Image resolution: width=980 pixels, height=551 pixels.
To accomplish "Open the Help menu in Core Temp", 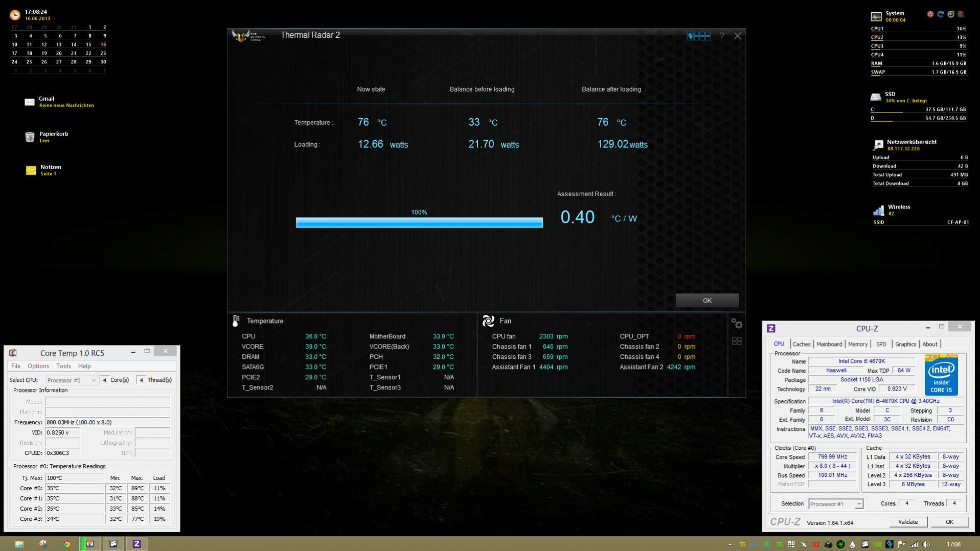I will click(84, 366).
